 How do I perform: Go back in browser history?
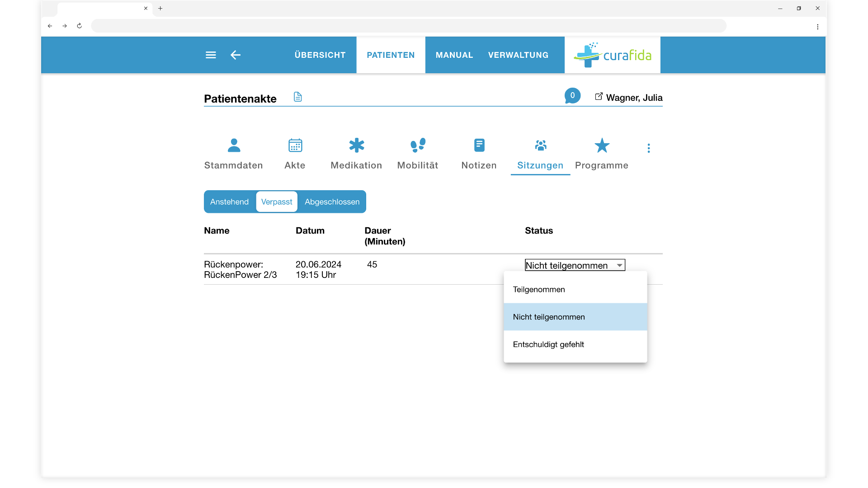[x=50, y=26]
